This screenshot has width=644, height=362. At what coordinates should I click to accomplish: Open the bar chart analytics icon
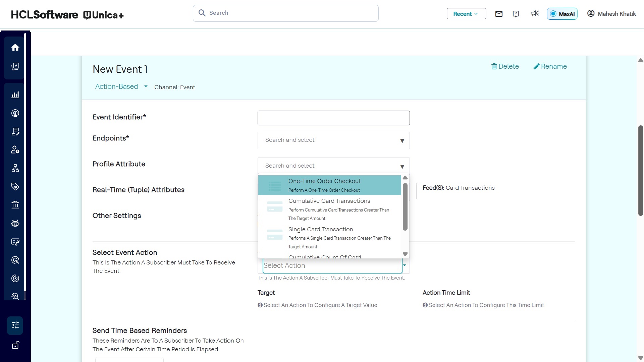15,95
